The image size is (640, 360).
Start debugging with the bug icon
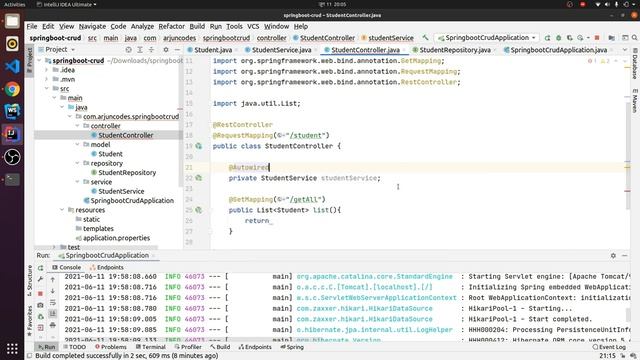[x=559, y=38]
